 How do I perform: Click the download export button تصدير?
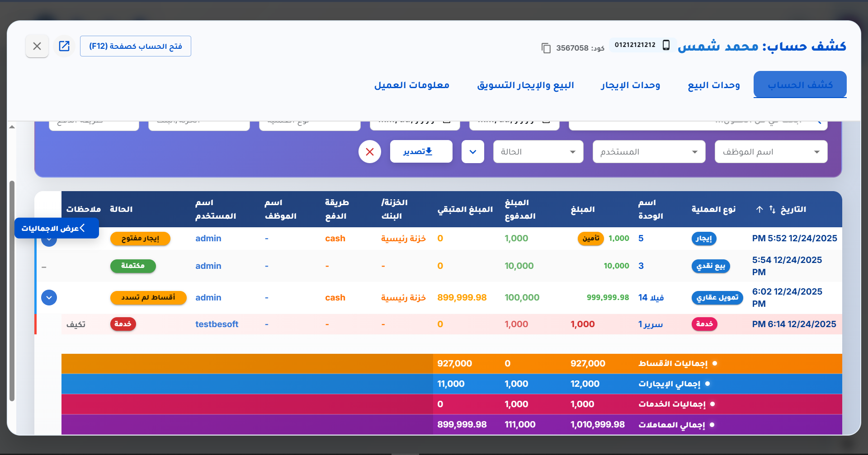(x=421, y=151)
